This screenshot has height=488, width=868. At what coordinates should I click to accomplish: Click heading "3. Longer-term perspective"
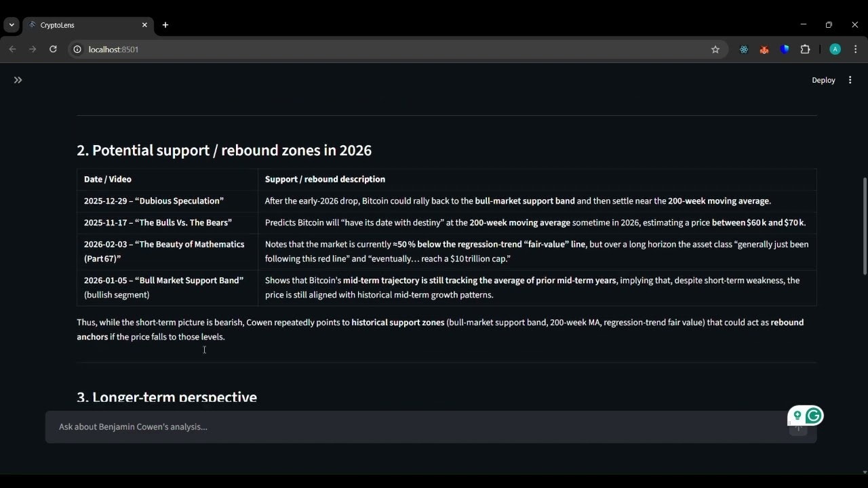pyautogui.click(x=167, y=397)
